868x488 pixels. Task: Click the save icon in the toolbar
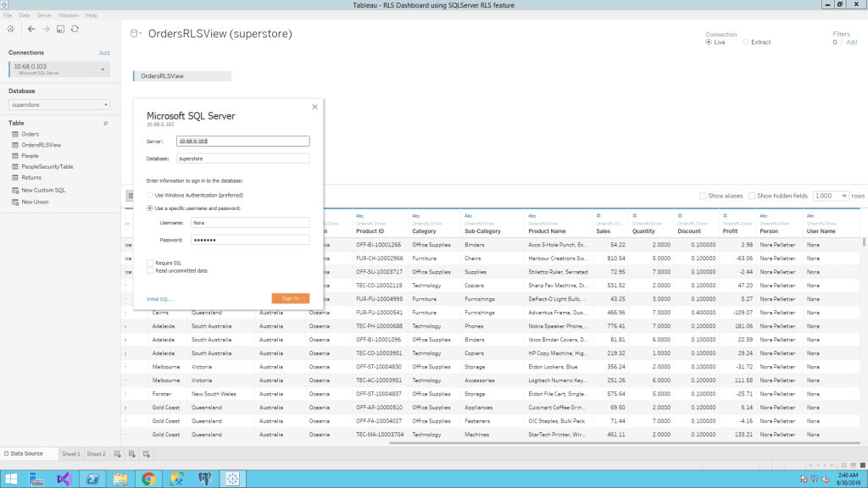(x=60, y=29)
